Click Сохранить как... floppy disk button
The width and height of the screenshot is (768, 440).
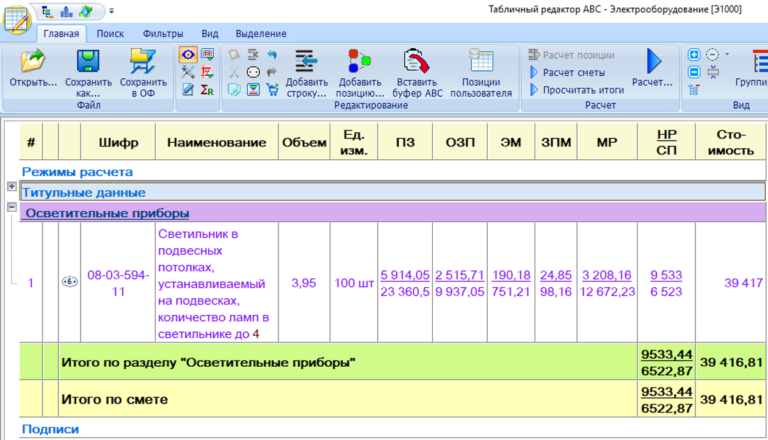[x=89, y=73]
